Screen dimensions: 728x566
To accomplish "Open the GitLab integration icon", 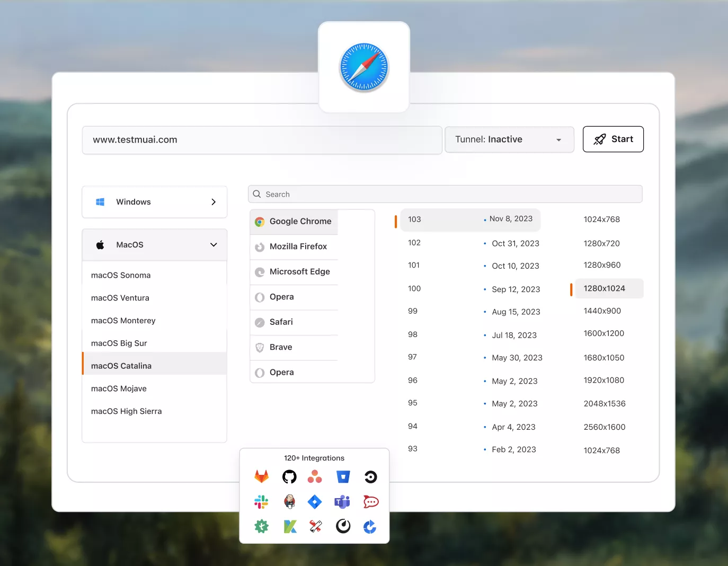I will [262, 476].
